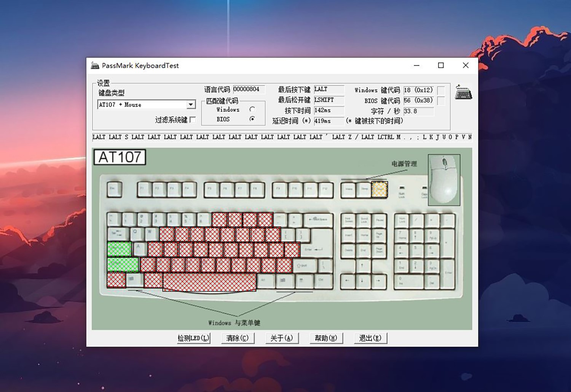Open 帮助(H) help
This screenshot has height=392, width=571.
click(x=326, y=338)
